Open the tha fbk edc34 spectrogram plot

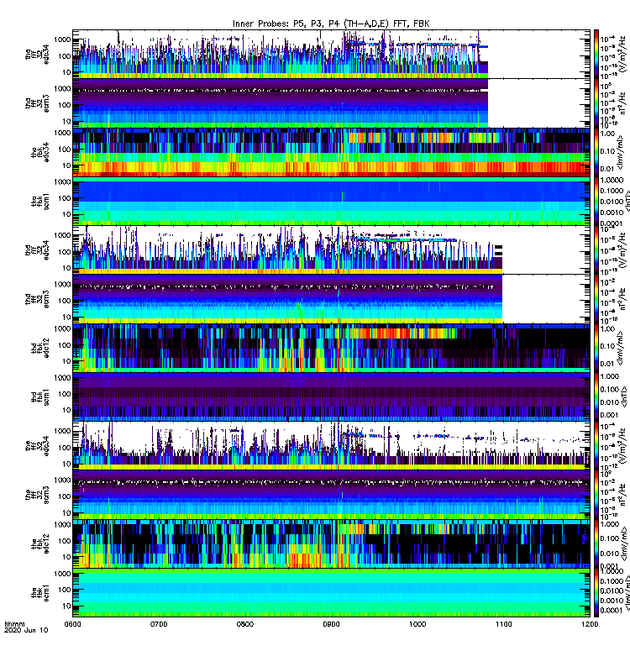pos(331,152)
